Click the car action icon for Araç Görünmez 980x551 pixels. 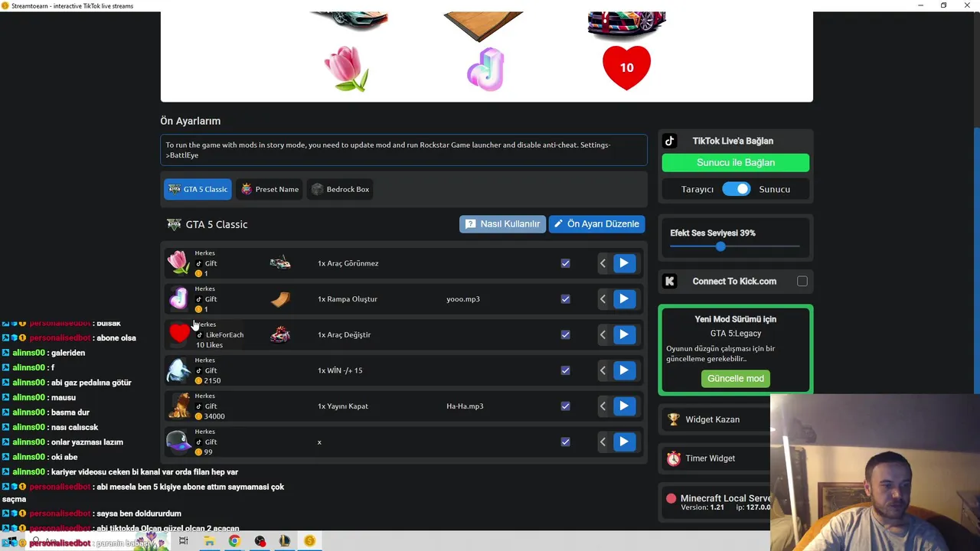click(280, 263)
